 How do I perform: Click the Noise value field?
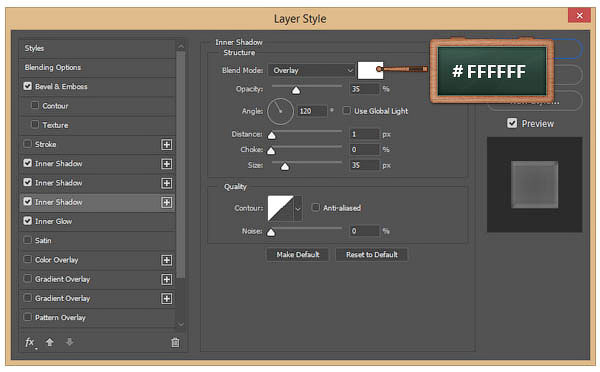click(x=364, y=231)
